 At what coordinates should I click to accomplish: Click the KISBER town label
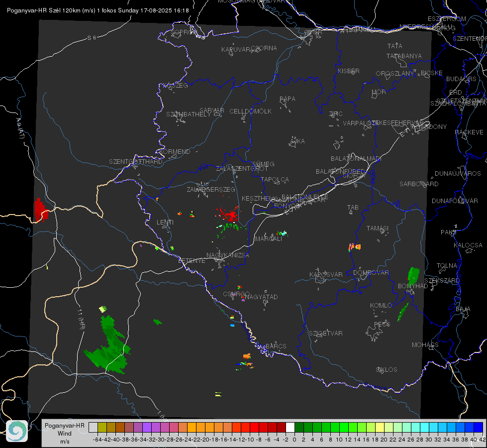pyautogui.click(x=349, y=71)
